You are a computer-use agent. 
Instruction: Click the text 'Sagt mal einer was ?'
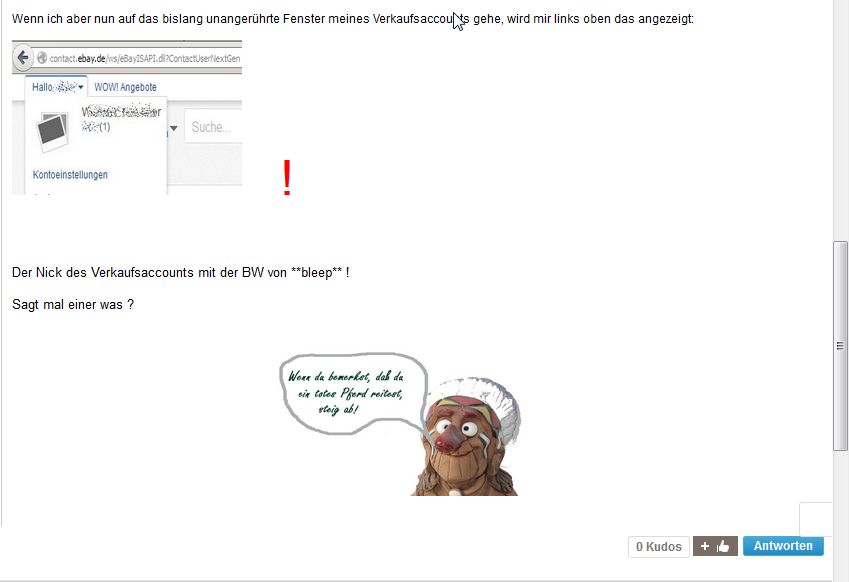point(73,305)
